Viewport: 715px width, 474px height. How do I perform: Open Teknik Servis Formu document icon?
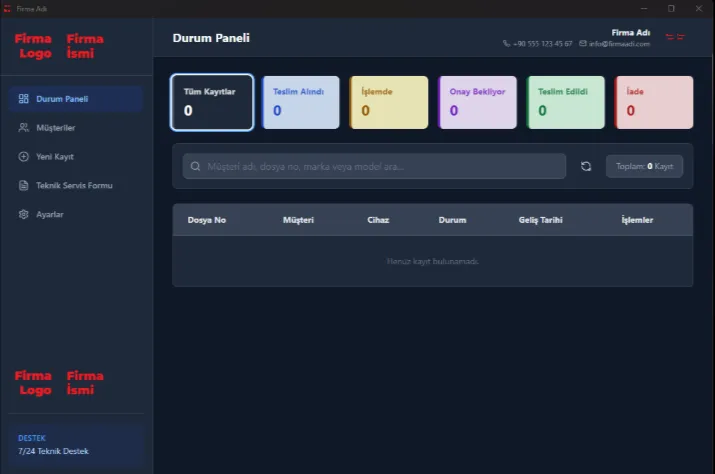tap(24, 186)
